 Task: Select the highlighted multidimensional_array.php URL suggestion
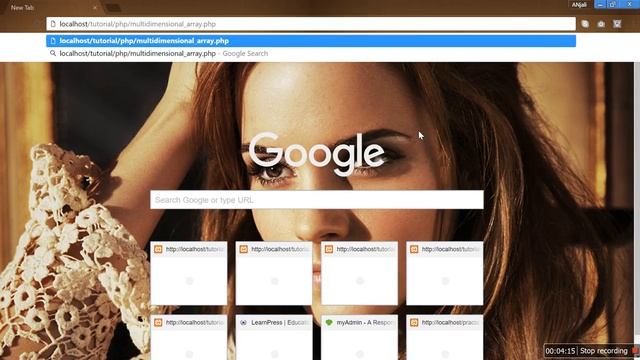311,41
